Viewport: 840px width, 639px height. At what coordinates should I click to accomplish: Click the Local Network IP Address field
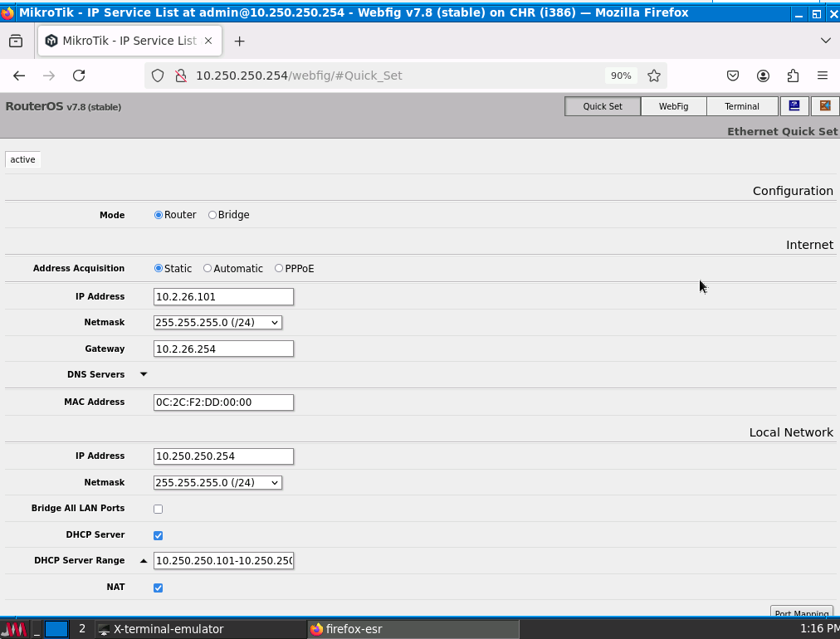click(223, 456)
